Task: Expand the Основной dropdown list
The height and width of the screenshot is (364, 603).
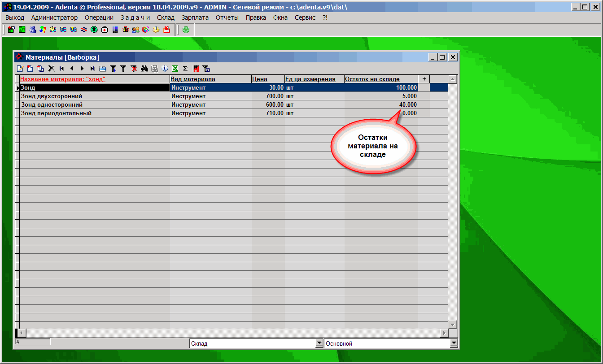Action: point(454,344)
